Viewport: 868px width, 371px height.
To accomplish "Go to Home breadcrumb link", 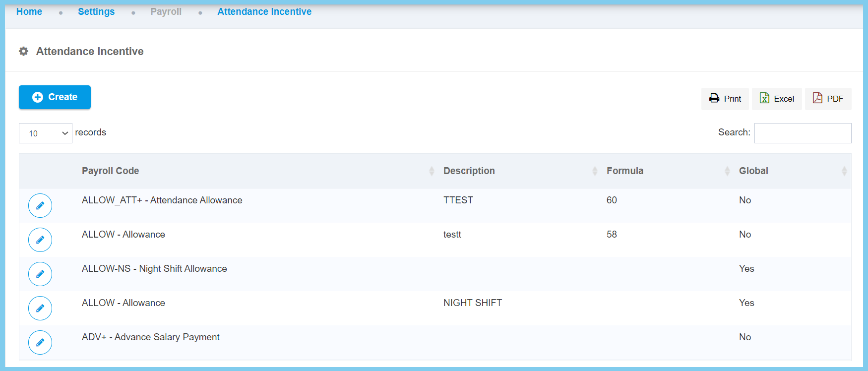I will pyautogui.click(x=29, y=12).
